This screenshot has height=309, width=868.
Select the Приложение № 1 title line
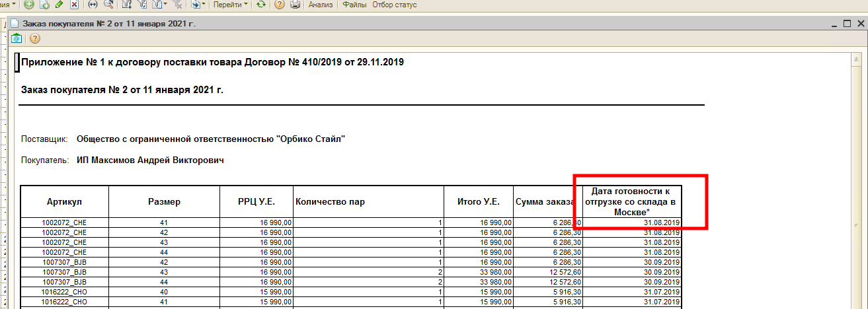coord(212,63)
